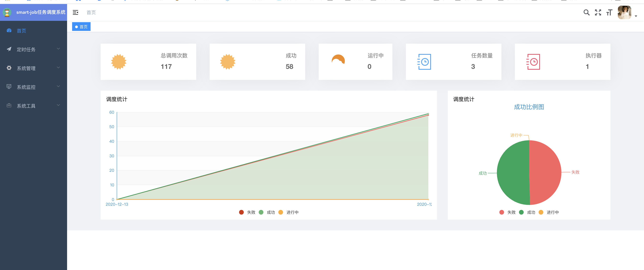Select 首页 in the sidebar menu
Viewport: 644px width, 270px height.
pyautogui.click(x=21, y=31)
